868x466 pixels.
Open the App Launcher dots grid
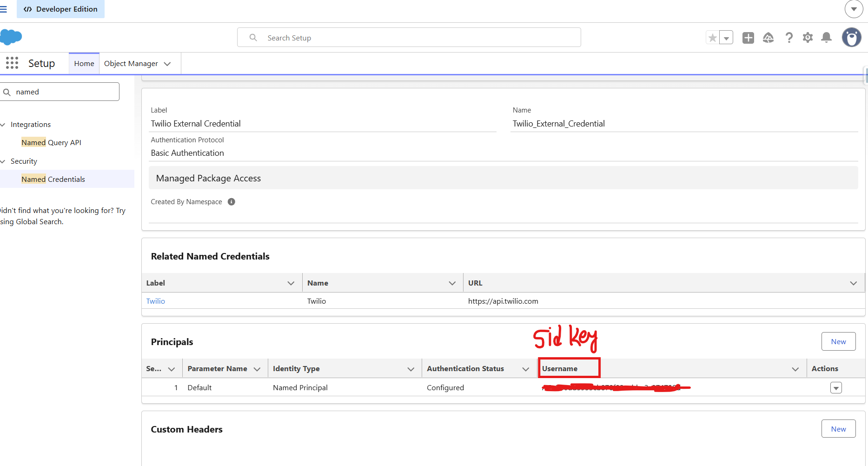coord(12,63)
